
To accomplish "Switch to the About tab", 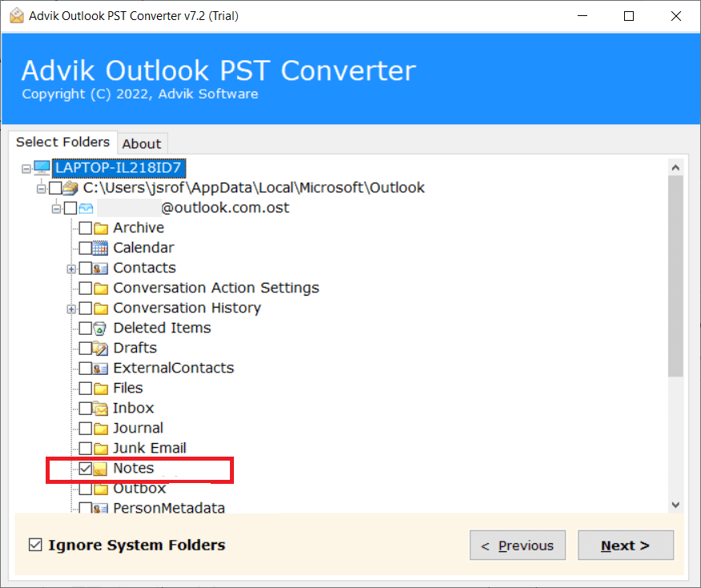I will click(x=142, y=144).
